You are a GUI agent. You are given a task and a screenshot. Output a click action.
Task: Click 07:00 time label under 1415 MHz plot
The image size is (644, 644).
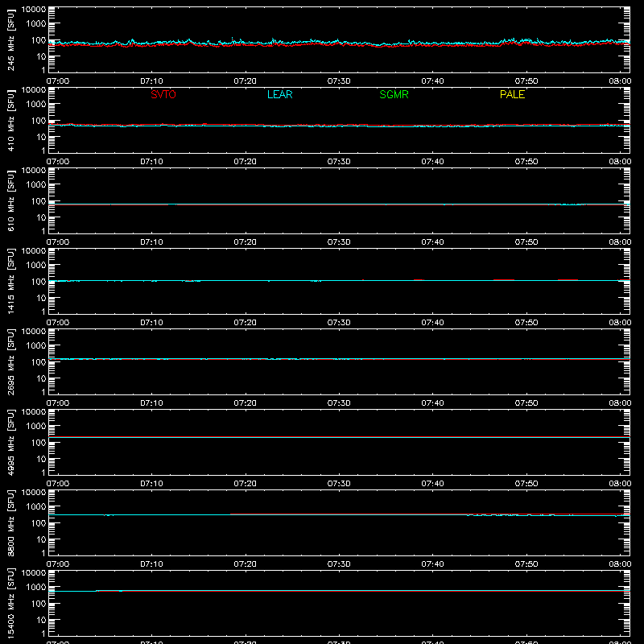[x=58, y=323]
